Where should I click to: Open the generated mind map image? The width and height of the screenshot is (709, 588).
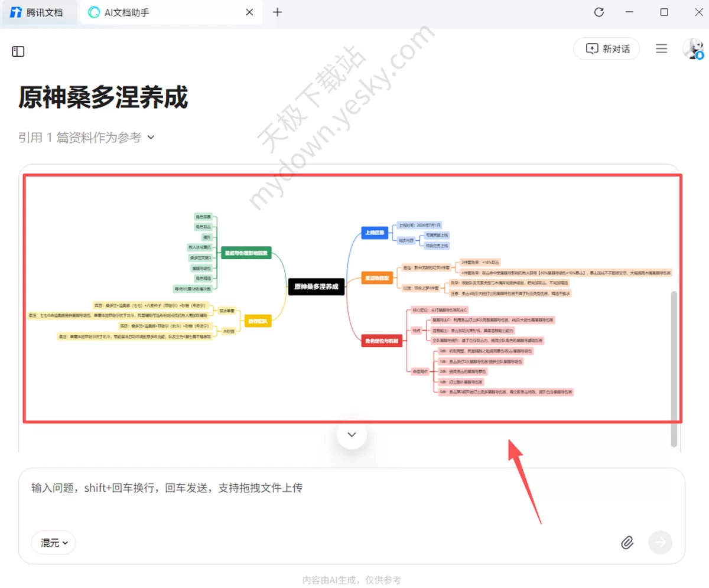point(353,298)
